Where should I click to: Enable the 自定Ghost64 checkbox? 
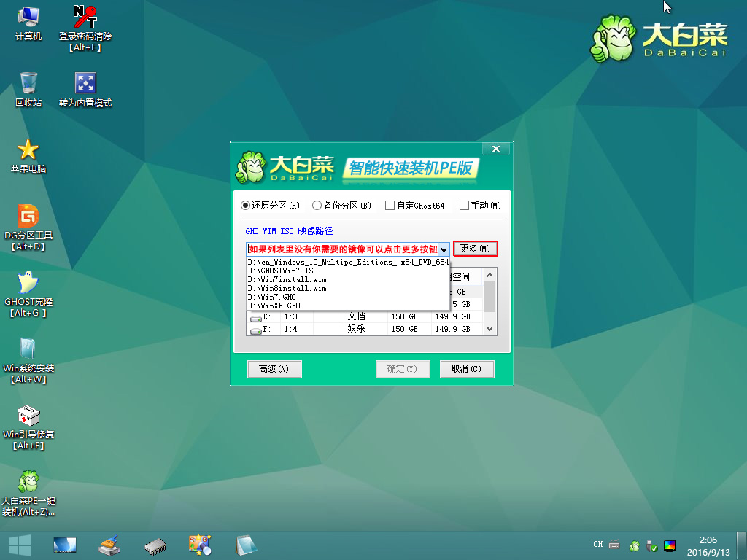[390, 206]
